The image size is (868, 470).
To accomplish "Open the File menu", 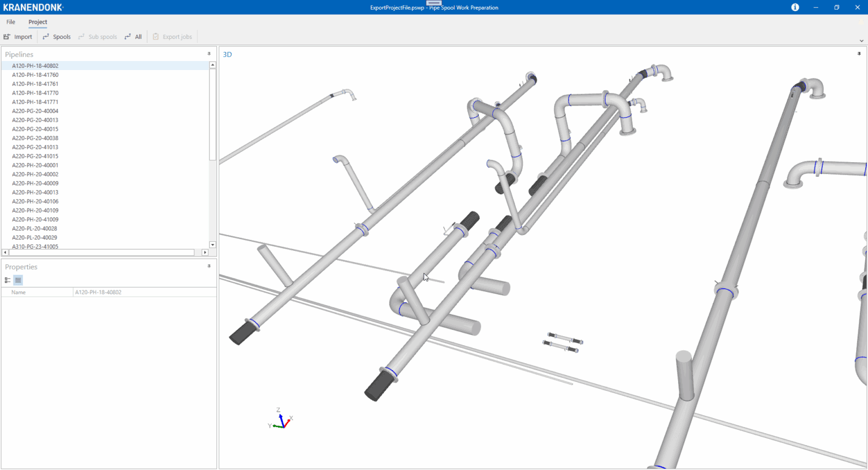I will [x=11, y=22].
